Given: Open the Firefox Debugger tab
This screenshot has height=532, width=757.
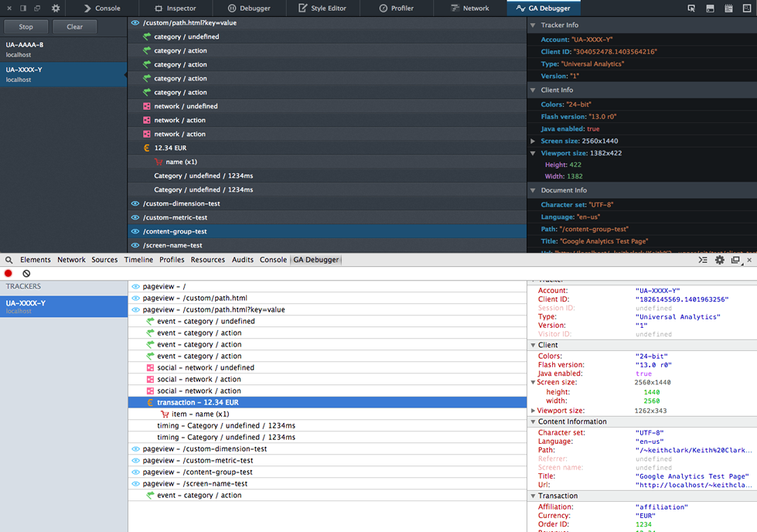Looking at the screenshot, I should coord(249,9).
